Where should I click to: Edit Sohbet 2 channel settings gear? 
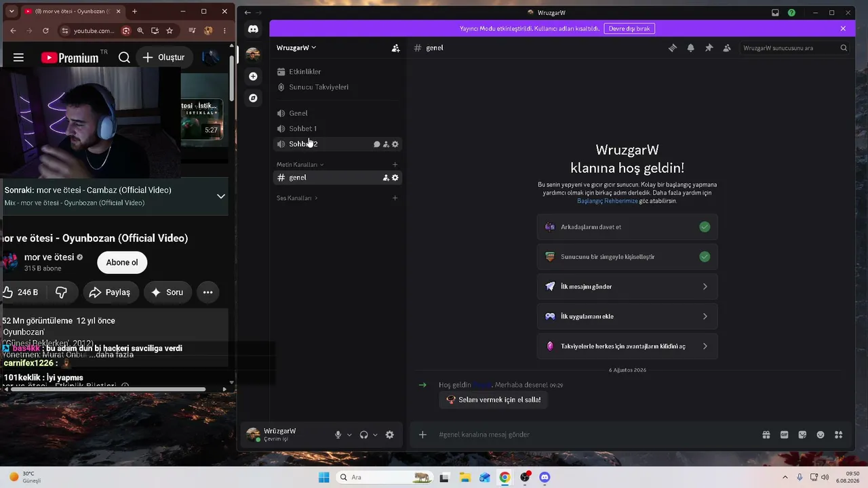pos(395,144)
